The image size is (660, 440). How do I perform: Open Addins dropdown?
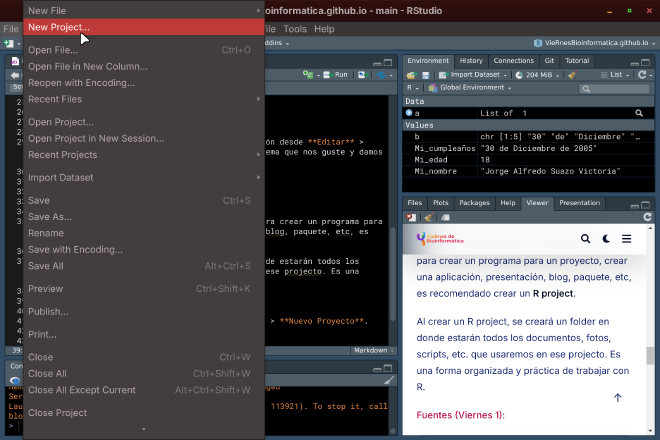pos(277,43)
